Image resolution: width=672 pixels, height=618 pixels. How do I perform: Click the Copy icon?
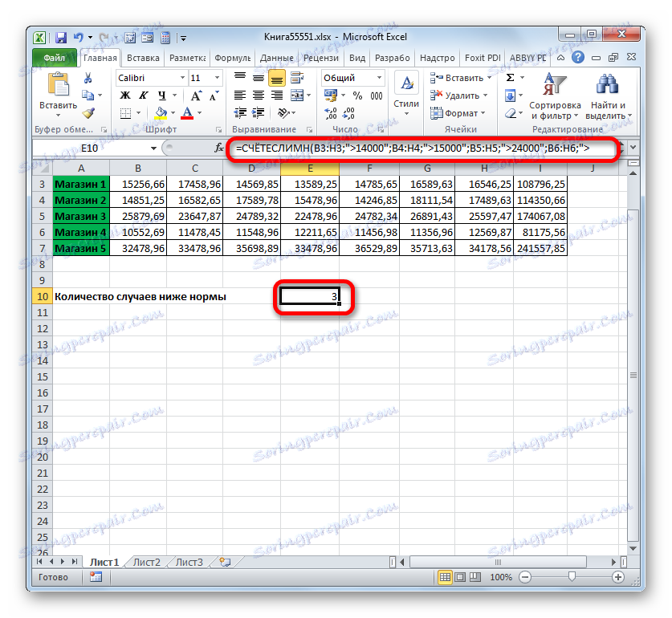88,96
